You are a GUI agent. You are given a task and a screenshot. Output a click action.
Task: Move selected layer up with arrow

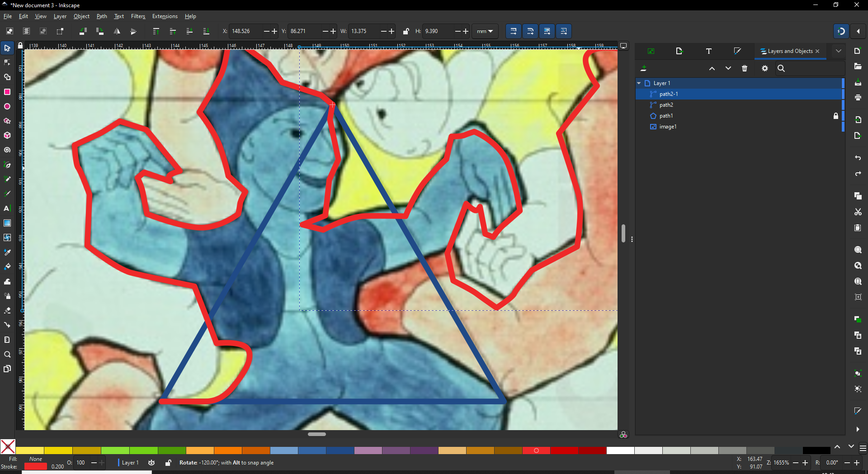pos(712,68)
